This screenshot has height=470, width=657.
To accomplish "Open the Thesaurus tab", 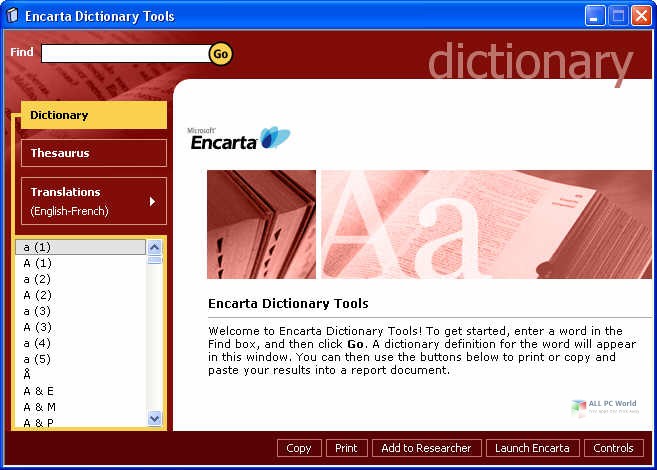I will pyautogui.click(x=94, y=153).
